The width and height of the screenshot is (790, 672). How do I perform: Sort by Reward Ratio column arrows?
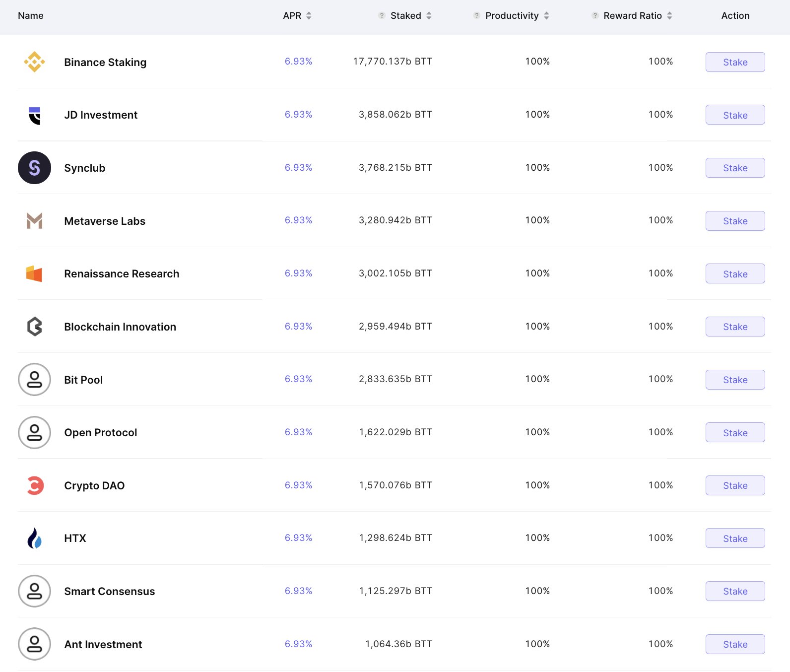coord(669,16)
